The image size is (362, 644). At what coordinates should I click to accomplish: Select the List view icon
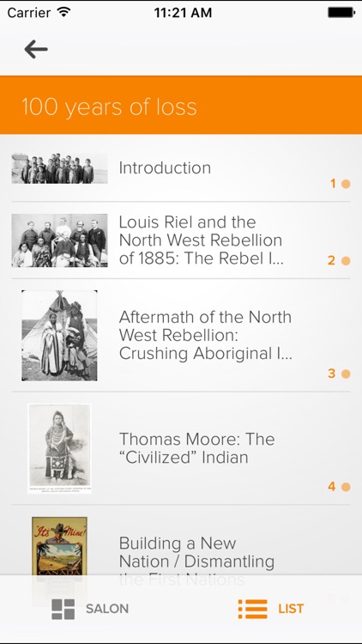(253, 609)
